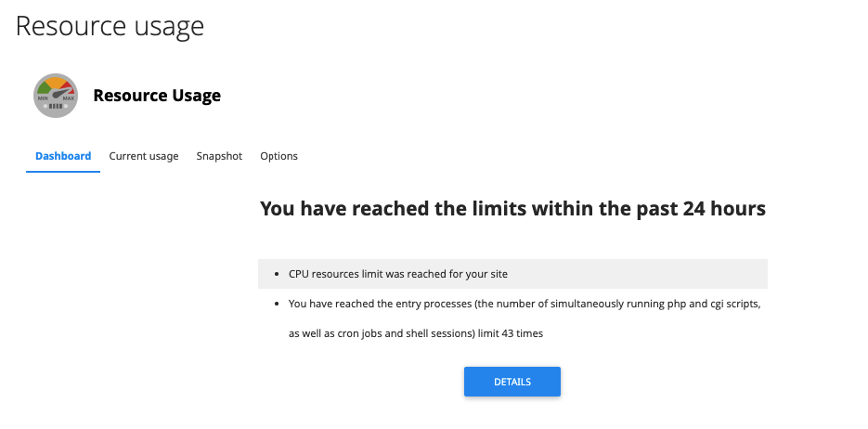868x429 pixels.
Task: Click the Resource Usage gauge icon
Action: click(56, 96)
